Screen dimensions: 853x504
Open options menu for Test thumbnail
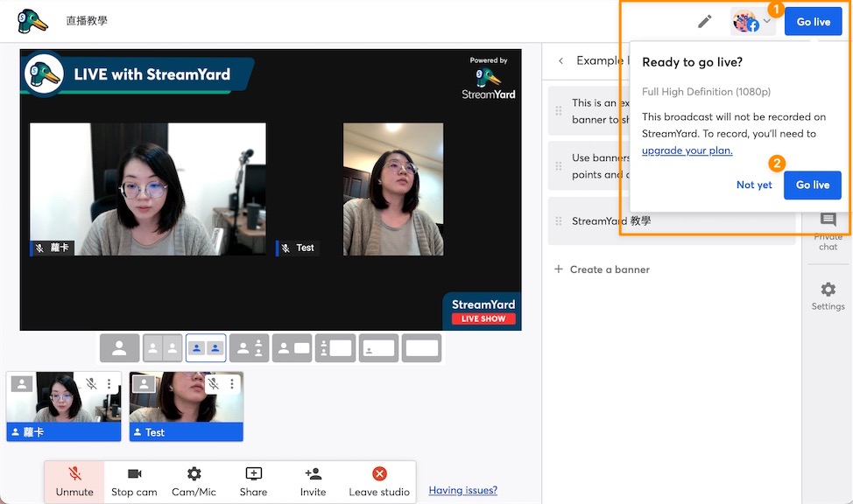pos(232,384)
